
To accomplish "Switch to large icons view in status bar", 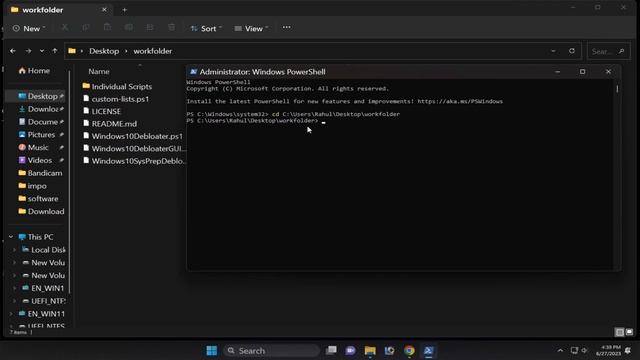I will tap(629, 332).
